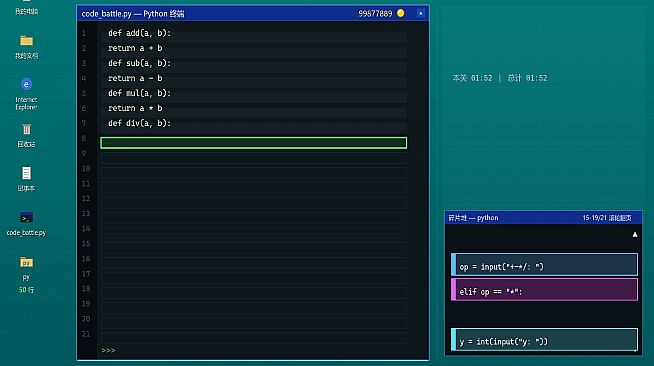Click line number 21 in the gutter
This screenshot has height=366, width=654.
click(x=86, y=334)
